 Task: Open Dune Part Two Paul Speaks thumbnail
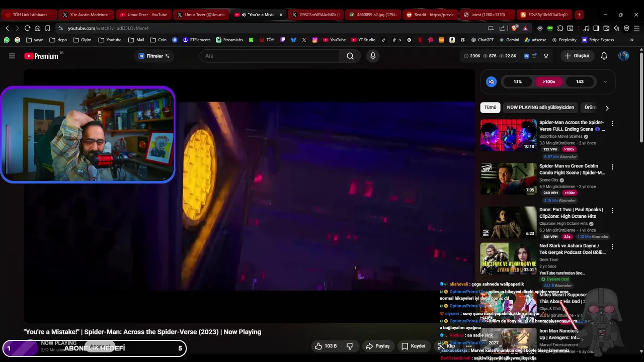tap(508, 222)
